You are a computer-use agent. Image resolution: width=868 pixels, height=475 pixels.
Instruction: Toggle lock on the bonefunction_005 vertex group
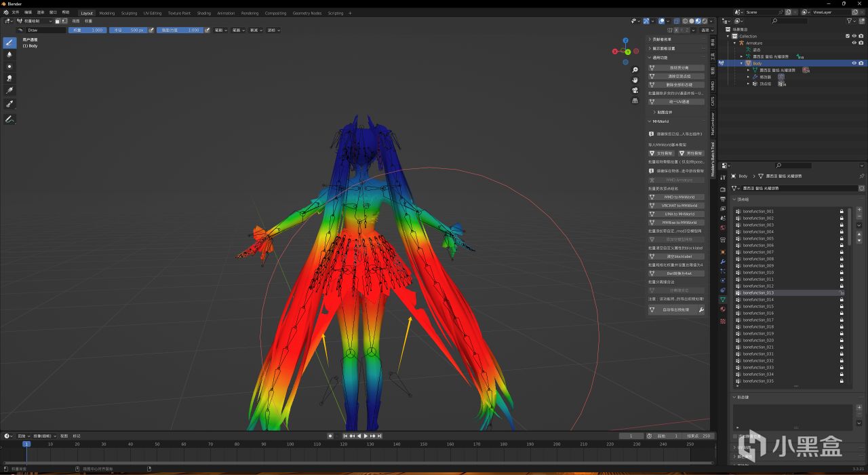(x=842, y=238)
